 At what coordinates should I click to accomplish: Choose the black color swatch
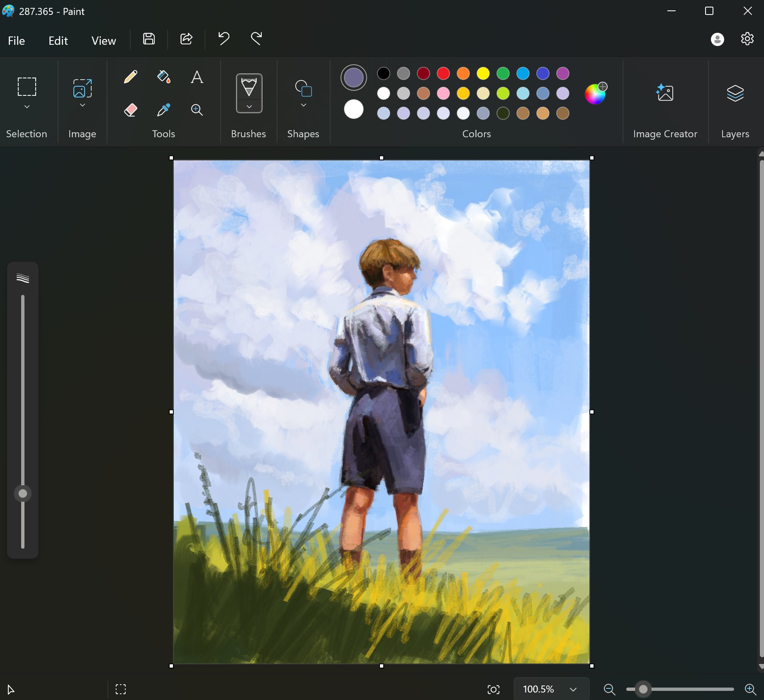click(384, 73)
